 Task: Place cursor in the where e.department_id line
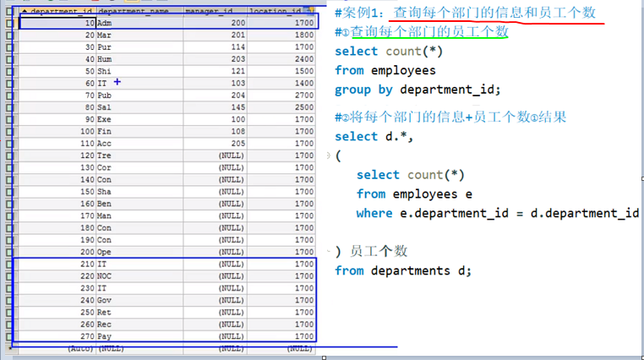point(498,214)
